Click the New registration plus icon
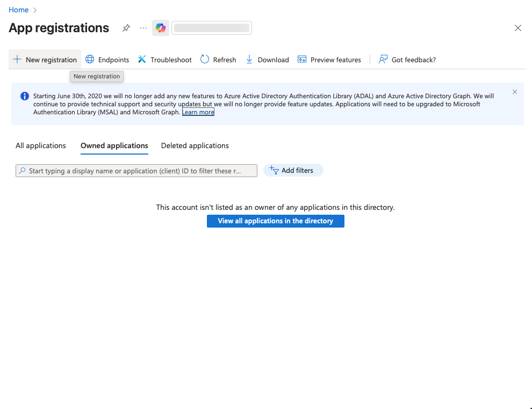The height and width of the screenshot is (409, 532). point(17,60)
